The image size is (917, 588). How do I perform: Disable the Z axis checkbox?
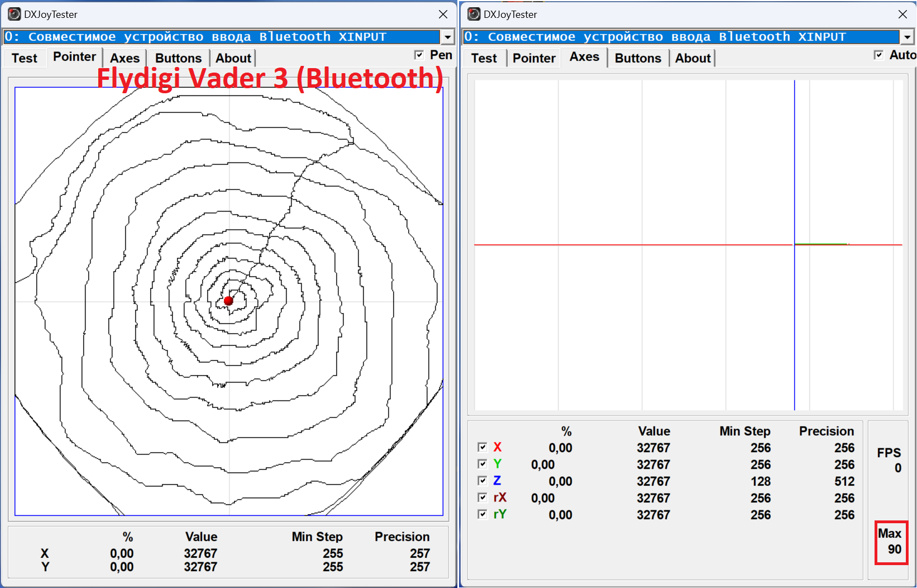[483, 481]
